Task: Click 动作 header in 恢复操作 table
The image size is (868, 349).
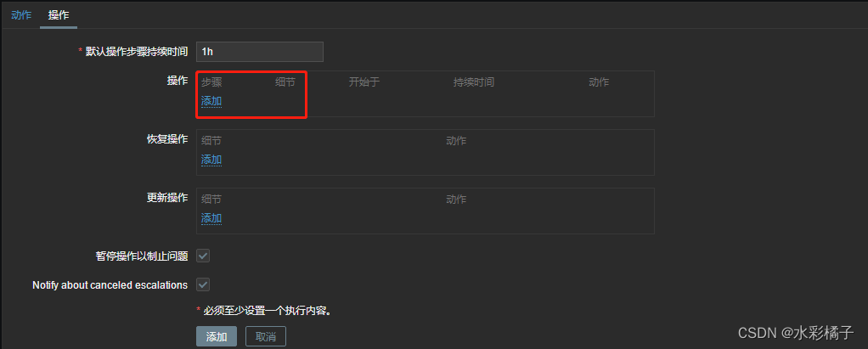Action: pyautogui.click(x=456, y=141)
